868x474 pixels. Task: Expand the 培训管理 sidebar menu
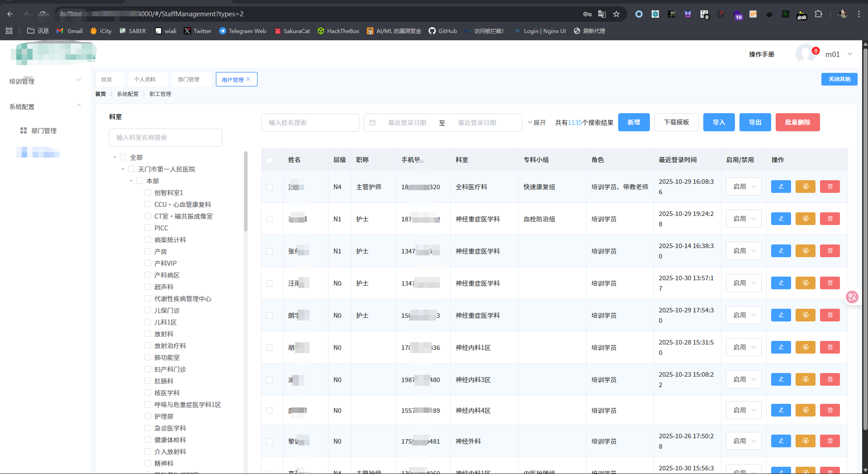tap(45, 81)
